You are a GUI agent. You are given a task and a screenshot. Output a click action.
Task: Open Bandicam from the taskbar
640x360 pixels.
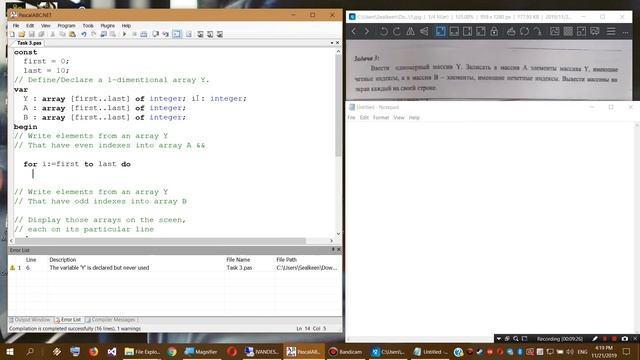[345, 351]
